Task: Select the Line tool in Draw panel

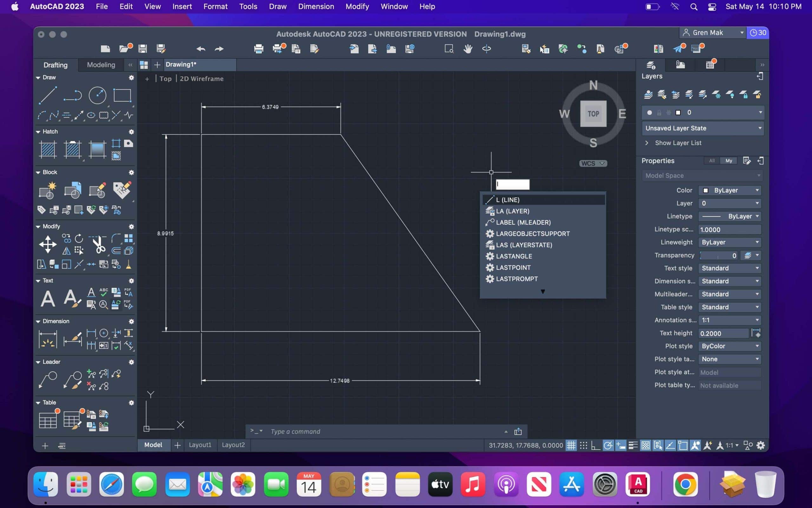Action: (48, 96)
